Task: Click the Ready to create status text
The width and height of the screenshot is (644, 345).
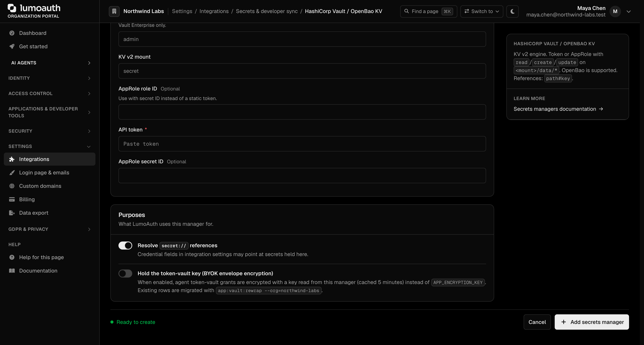Action: coord(136,322)
